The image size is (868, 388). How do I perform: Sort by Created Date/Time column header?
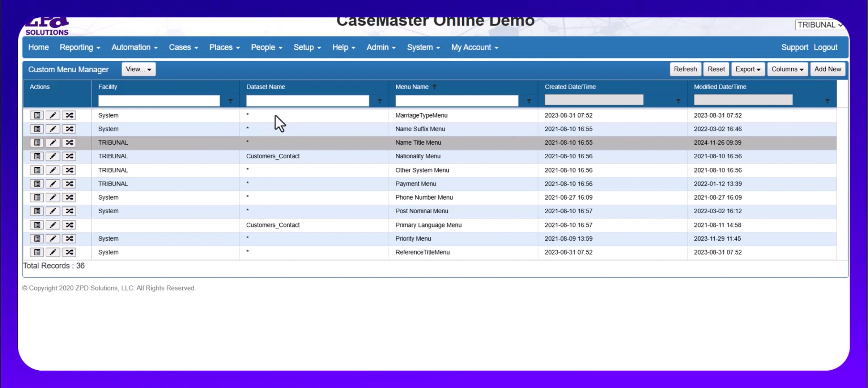point(570,87)
